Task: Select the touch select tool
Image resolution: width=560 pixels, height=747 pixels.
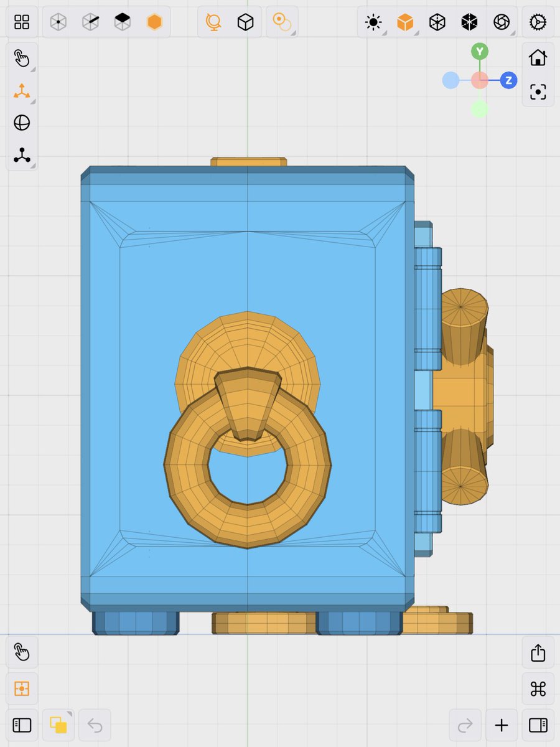Action: click(x=22, y=59)
